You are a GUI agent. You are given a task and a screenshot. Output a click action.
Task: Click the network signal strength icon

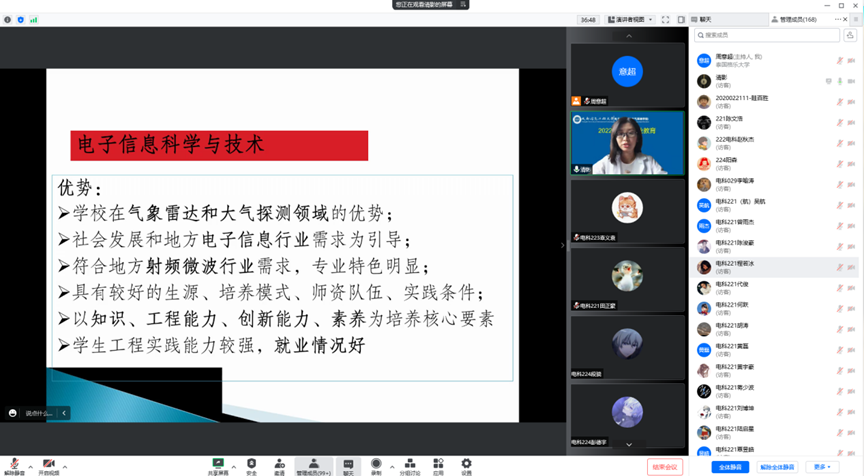33,19
